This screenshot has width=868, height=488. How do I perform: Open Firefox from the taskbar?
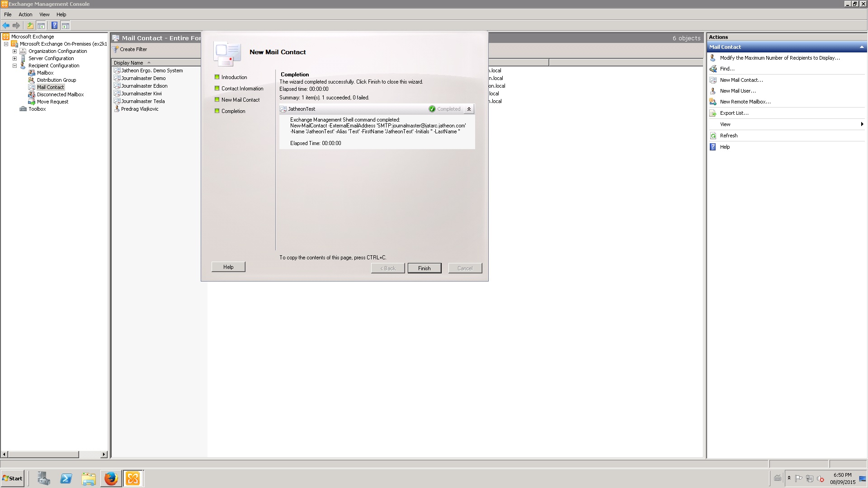111,478
